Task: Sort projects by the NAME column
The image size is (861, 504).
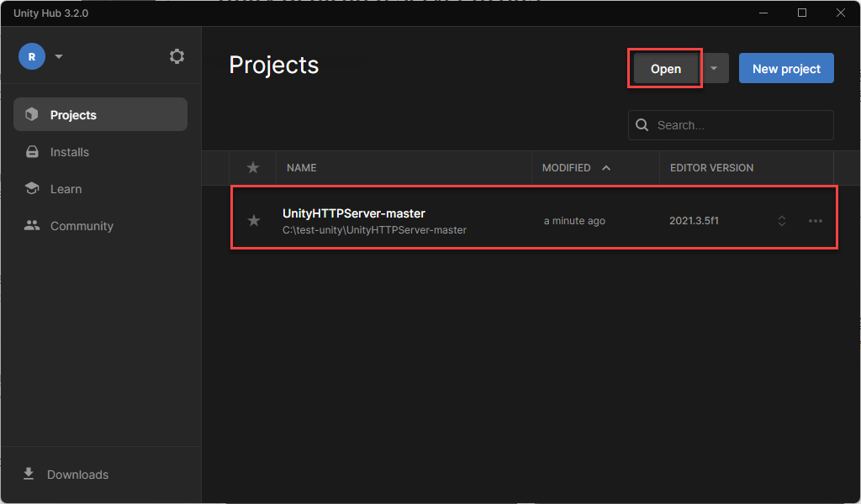Action: [302, 168]
